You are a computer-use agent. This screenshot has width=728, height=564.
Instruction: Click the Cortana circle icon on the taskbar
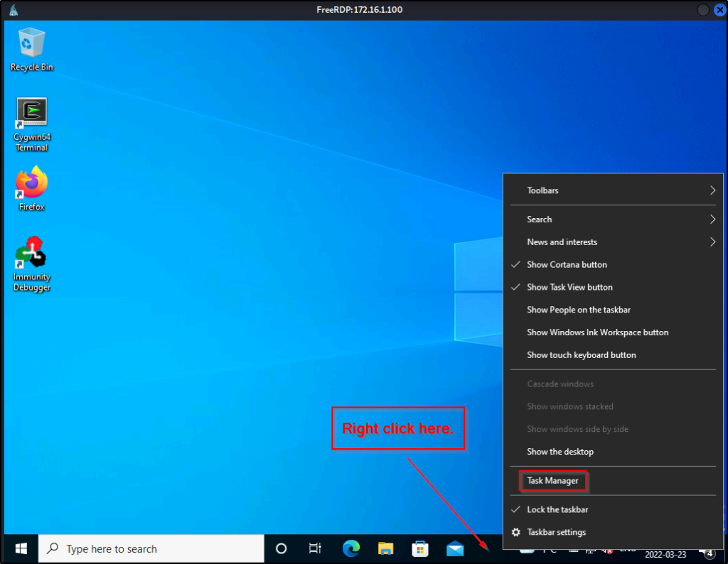281,548
